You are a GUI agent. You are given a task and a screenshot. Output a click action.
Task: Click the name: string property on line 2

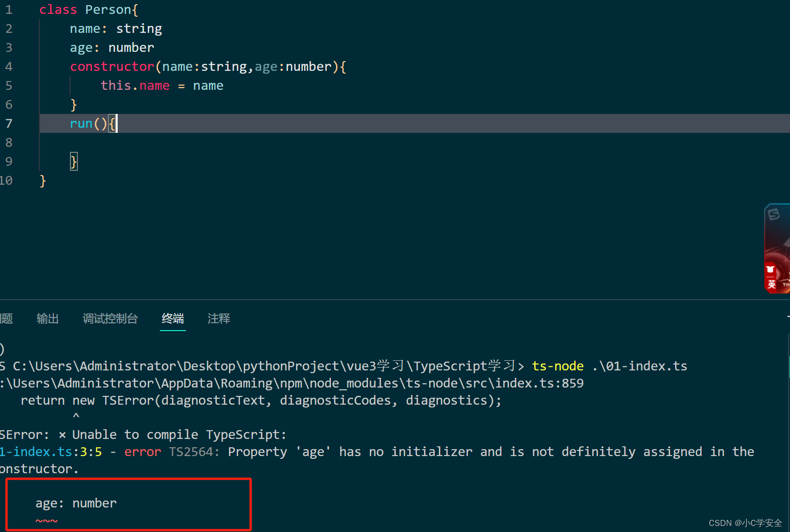click(x=116, y=28)
